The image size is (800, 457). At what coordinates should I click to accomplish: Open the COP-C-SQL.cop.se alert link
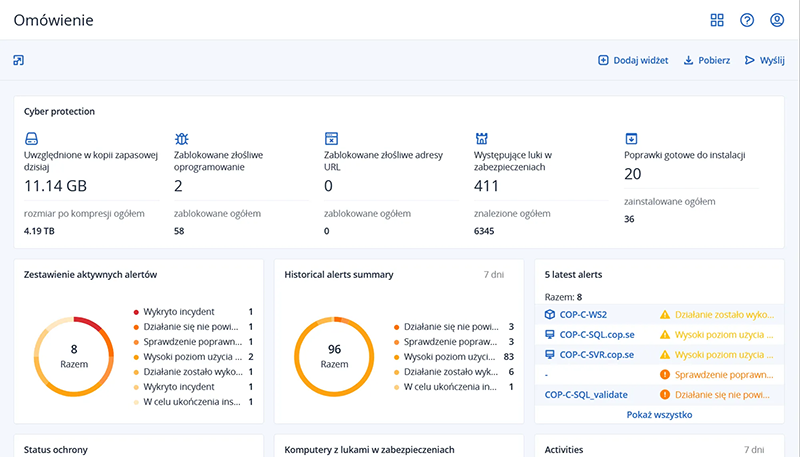pyautogui.click(x=597, y=335)
